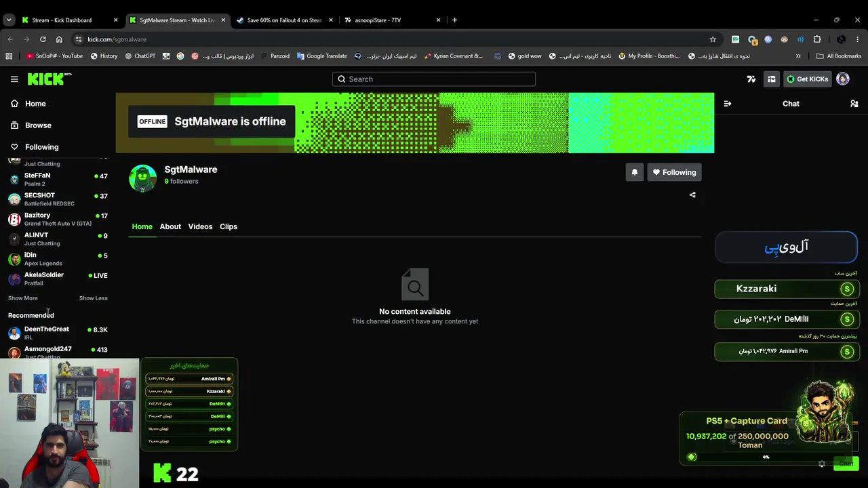Viewport: 868px width, 488px height.
Task: Close the Stream - Kick Dashboard tab
Action: click(115, 20)
